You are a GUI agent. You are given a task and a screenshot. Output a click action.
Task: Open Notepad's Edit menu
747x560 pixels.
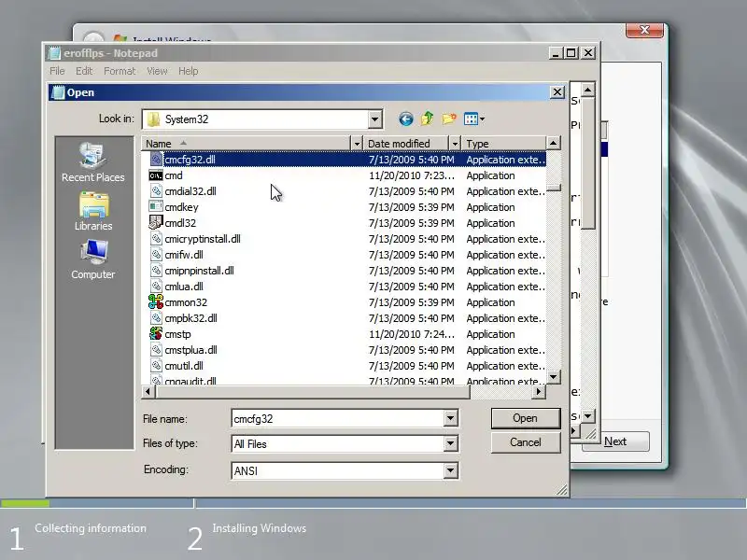84,71
